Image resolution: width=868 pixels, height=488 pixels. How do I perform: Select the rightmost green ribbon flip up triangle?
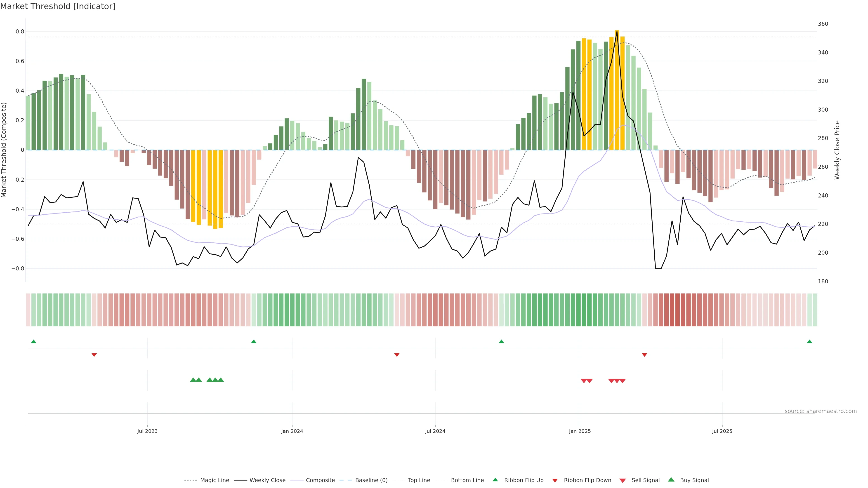coord(809,342)
